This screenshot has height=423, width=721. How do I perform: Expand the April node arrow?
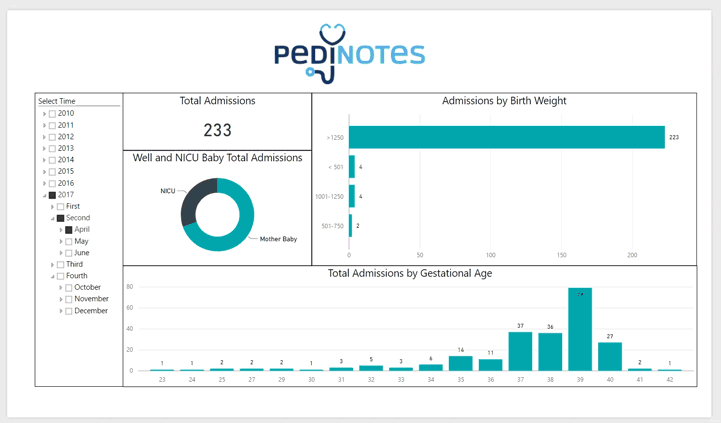pyautogui.click(x=61, y=230)
